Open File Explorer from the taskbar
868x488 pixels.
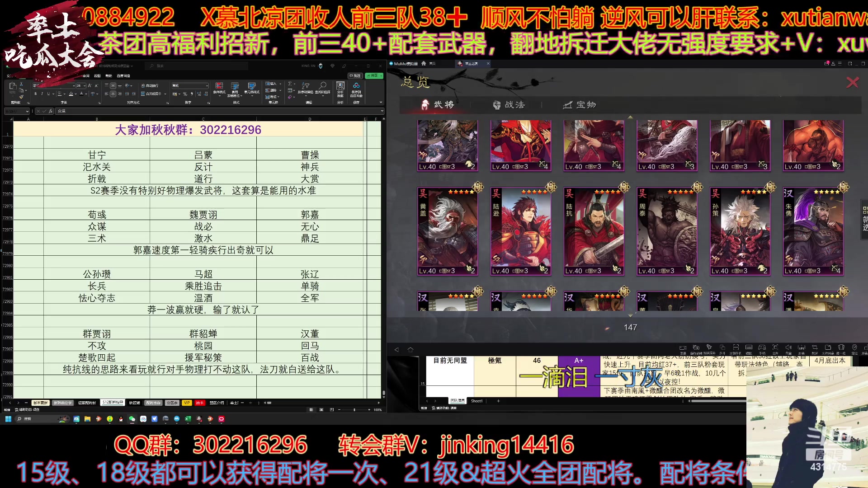coord(87,419)
